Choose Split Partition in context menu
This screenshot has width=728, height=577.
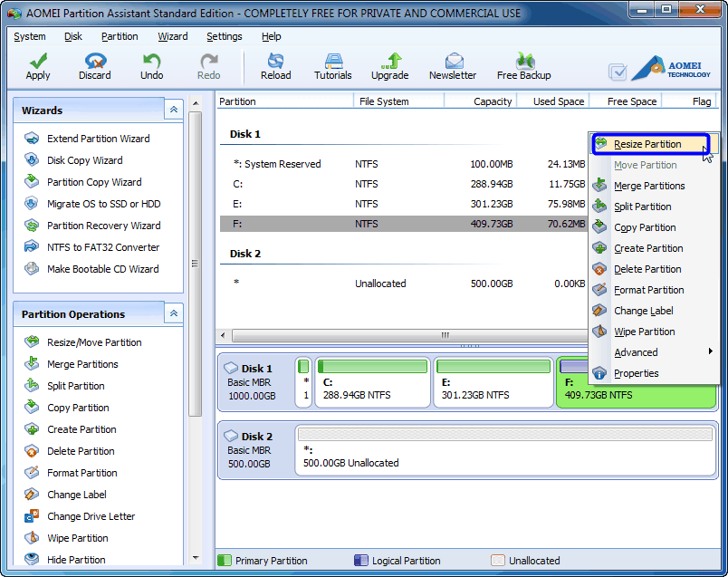[654, 207]
